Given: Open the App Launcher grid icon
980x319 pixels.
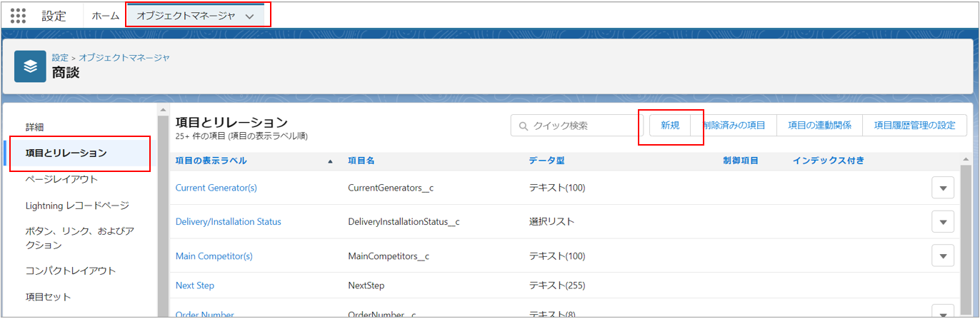Looking at the screenshot, I should pos(18,16).
